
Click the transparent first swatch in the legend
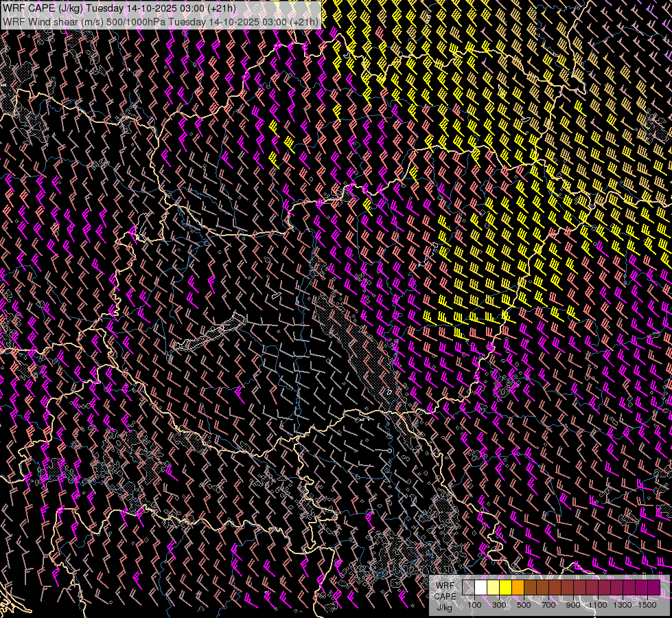pyautogui.click(x=469, y=588)
